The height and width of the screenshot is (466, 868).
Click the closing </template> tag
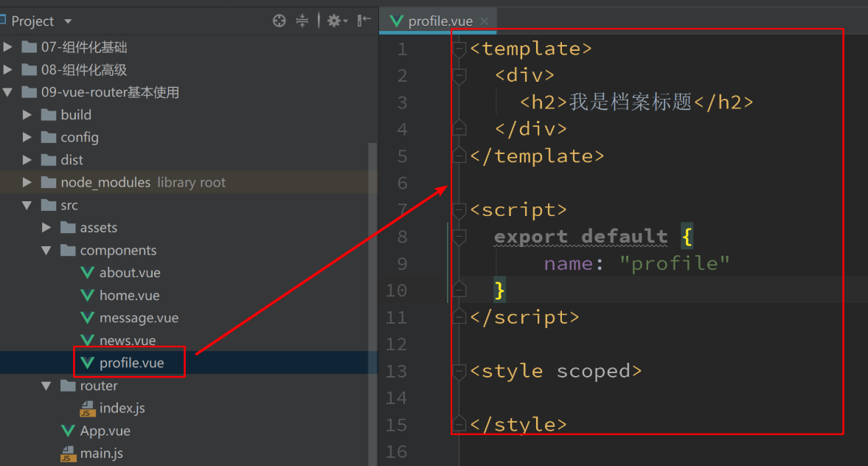point(537,156)
